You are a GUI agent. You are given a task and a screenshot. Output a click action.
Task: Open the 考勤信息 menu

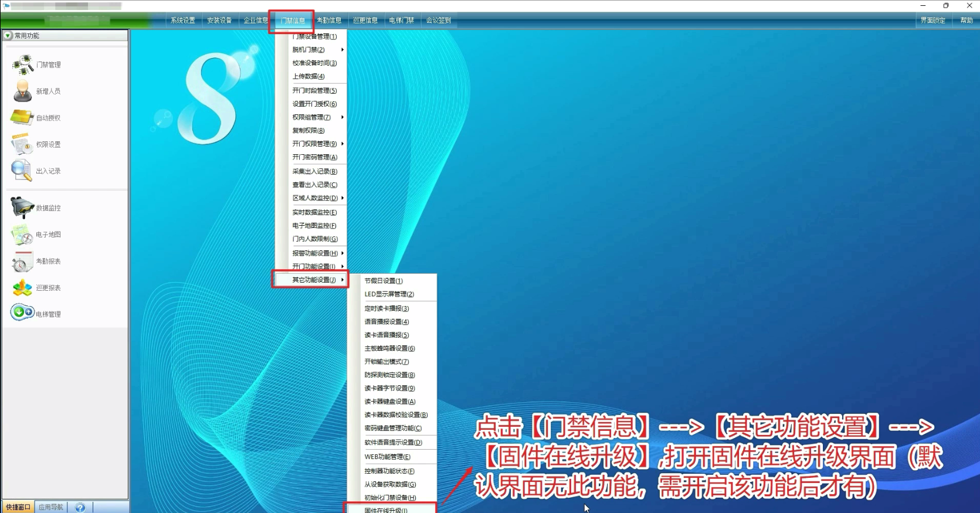329,21
